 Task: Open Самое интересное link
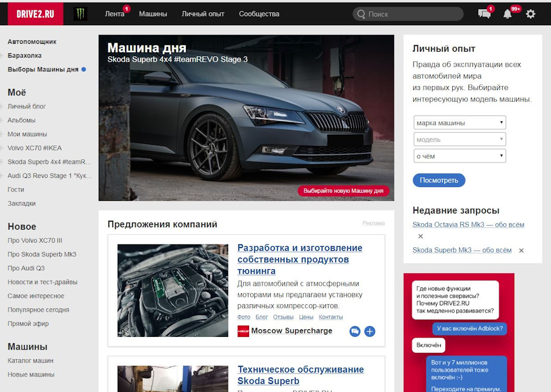[36, 296]
